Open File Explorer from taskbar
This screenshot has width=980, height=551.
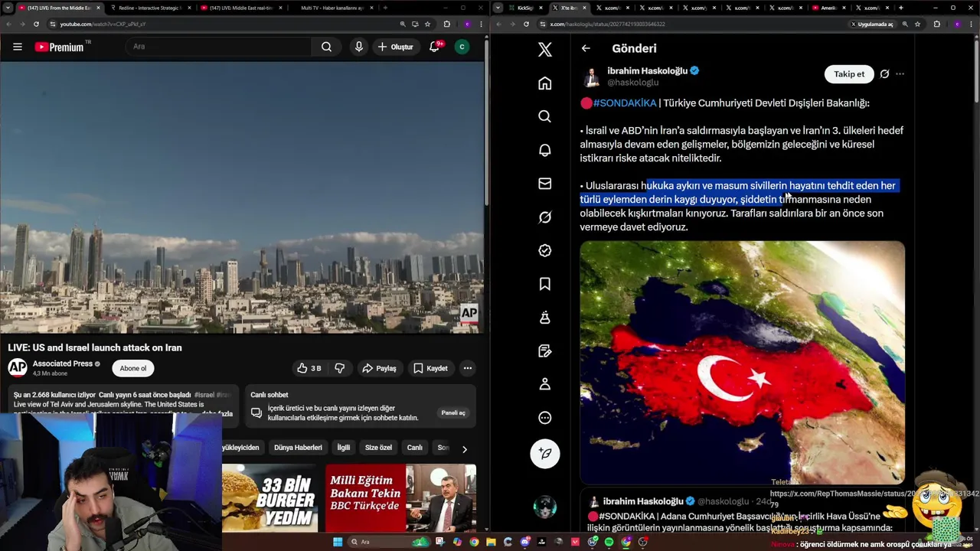(x=491, y=542)
